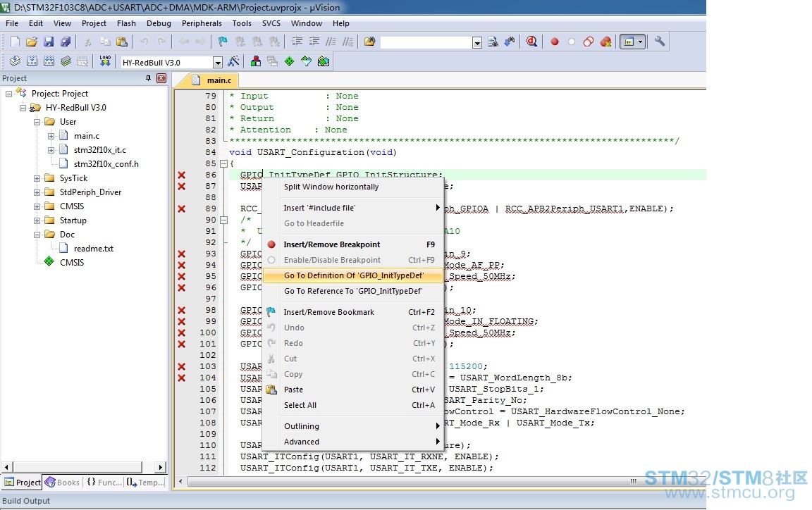Click the Indent selection toolbar icon
The width and height of the screenshot is (812, 510).
[x=297, y=42]
